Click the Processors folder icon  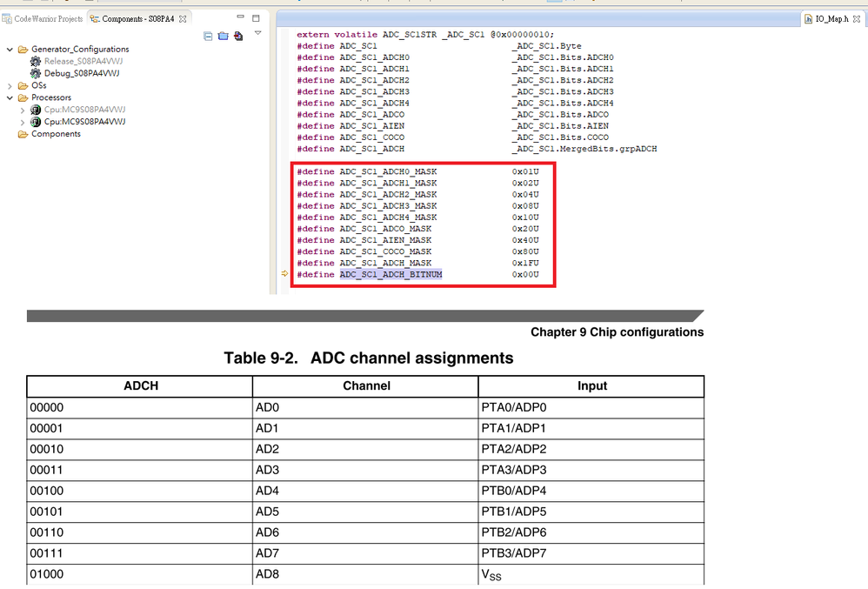[23, 97]
